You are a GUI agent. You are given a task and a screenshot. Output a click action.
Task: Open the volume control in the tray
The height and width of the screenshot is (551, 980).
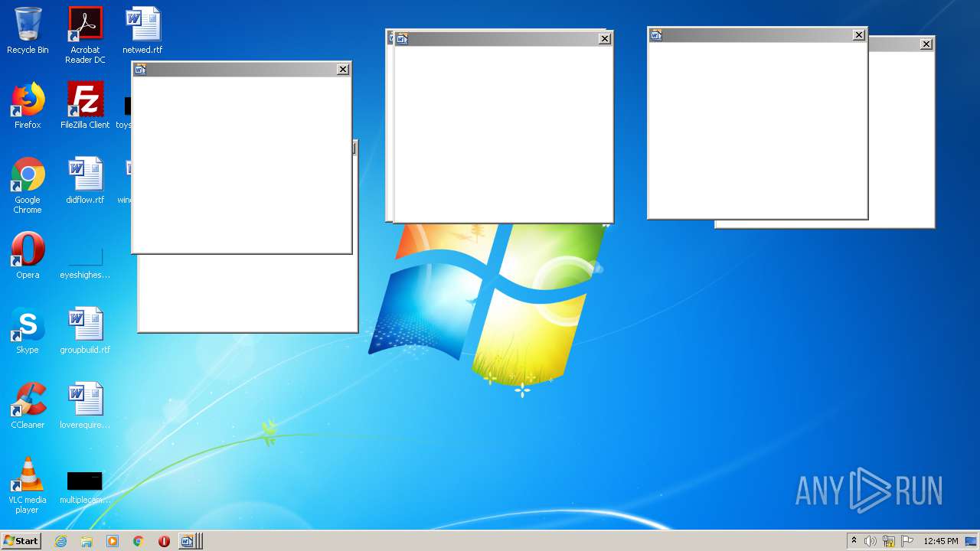[871, 541]
